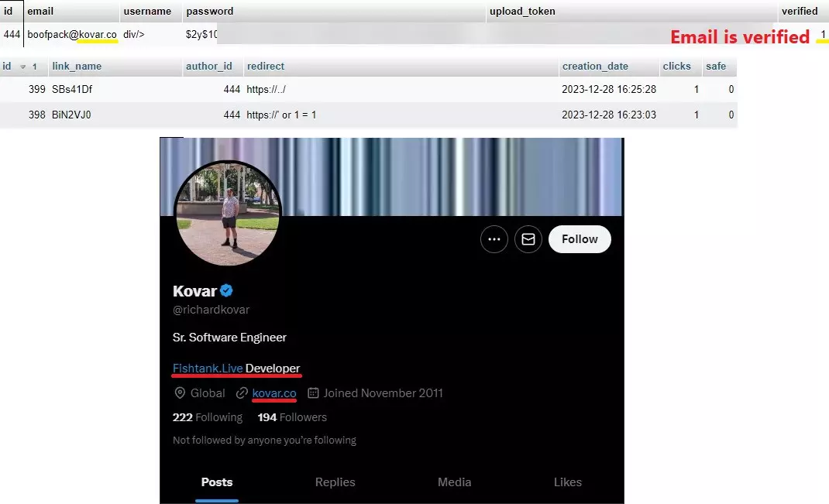
Task: Select the redirect cell https://../
Action: pyautogui.click(x=266, y=89)
